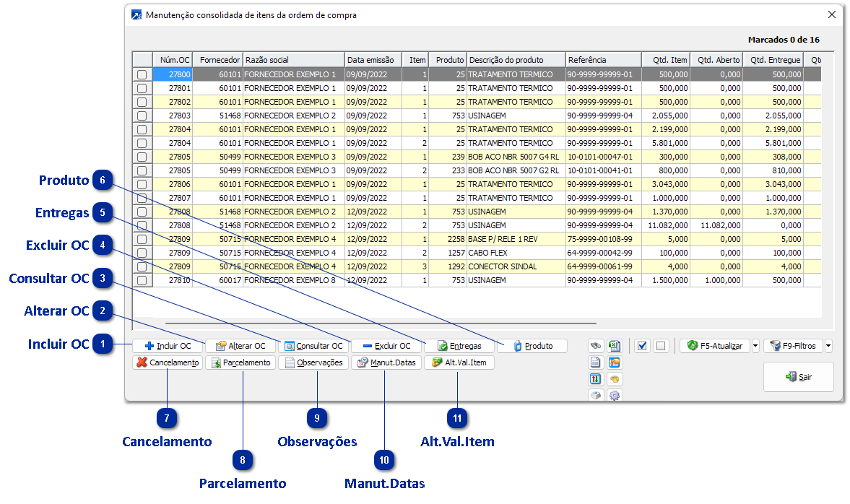850x504 pixels.
Task: Sort by the Fornecedor column header
Action: pyautogui.click(x=220, y=60)
